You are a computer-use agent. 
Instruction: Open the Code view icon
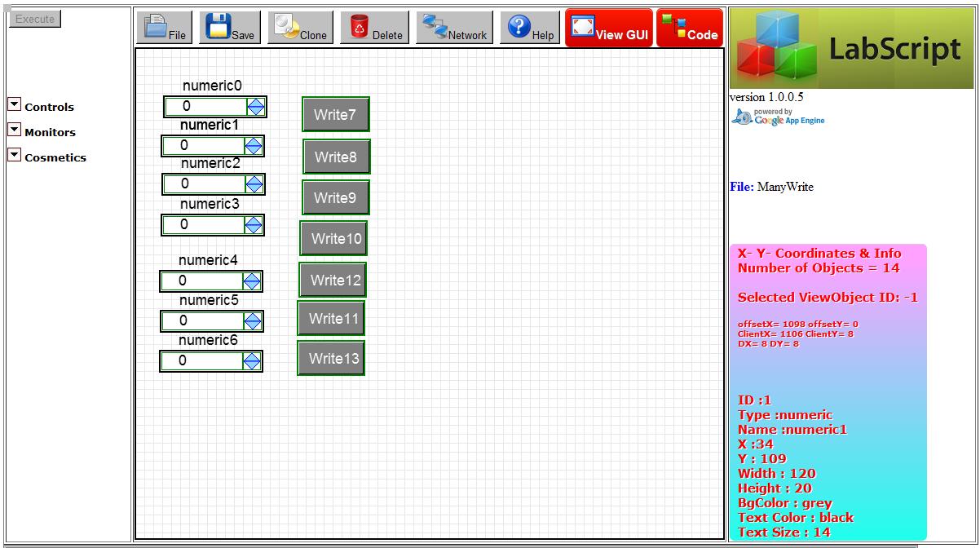(689, 27)
